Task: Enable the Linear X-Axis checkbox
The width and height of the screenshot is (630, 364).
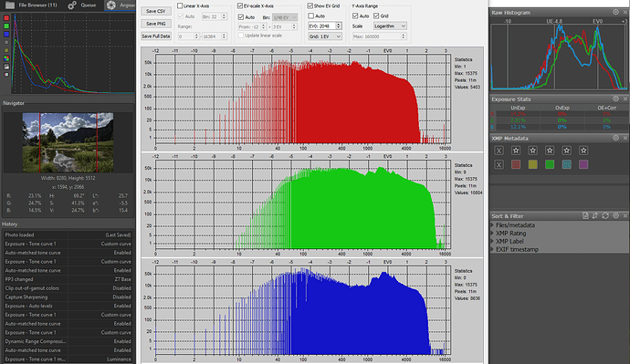Action: 180,6
